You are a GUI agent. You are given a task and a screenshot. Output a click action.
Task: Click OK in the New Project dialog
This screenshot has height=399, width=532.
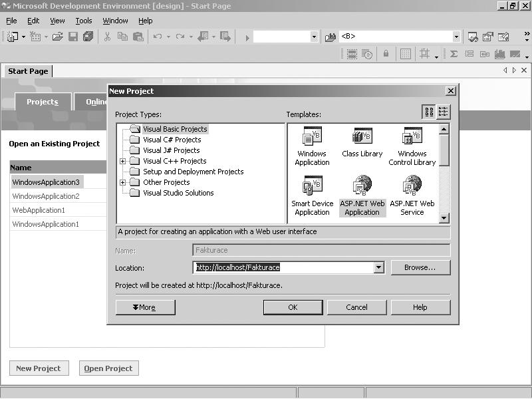[x=293, y=307]
